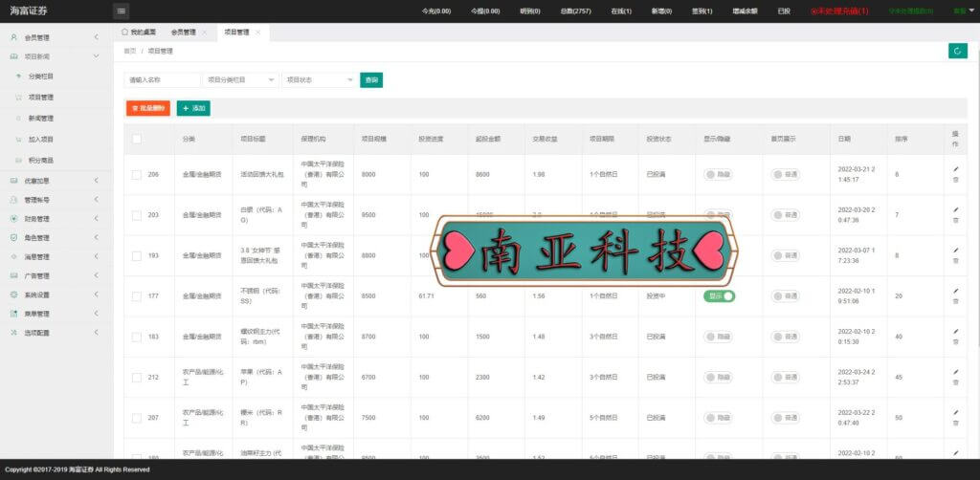Screen dimensions: 980x480
Task: Click the delete trash icon for row 207
Action: pyautogui.click(x=955, y=424)
